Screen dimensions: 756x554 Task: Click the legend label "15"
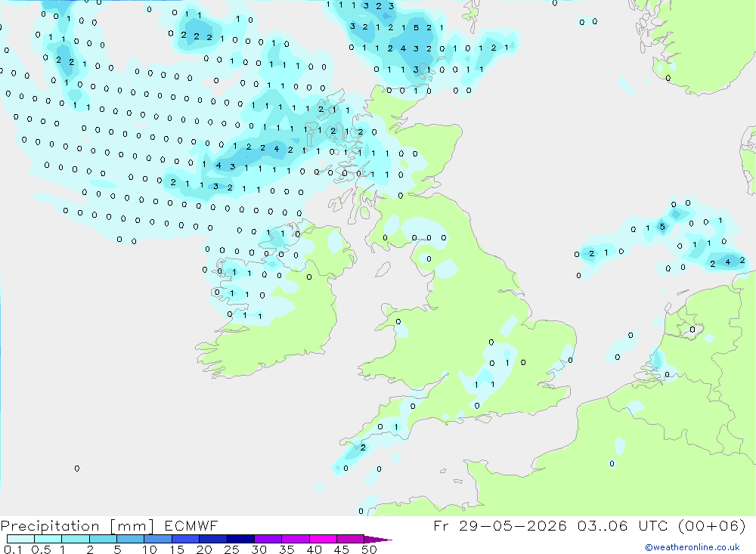[176, 549]
